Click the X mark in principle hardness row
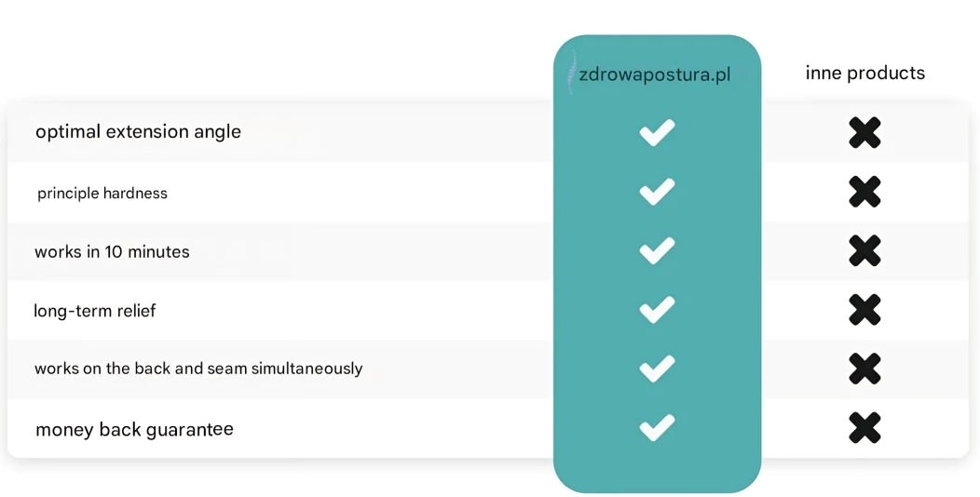The height and width of the screenshot is (497, 980). coord(865,191)
